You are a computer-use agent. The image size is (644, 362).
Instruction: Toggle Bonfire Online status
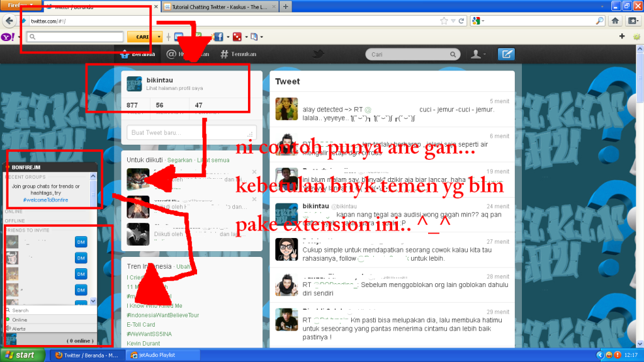pyautogui.click(x=52, y=320)
